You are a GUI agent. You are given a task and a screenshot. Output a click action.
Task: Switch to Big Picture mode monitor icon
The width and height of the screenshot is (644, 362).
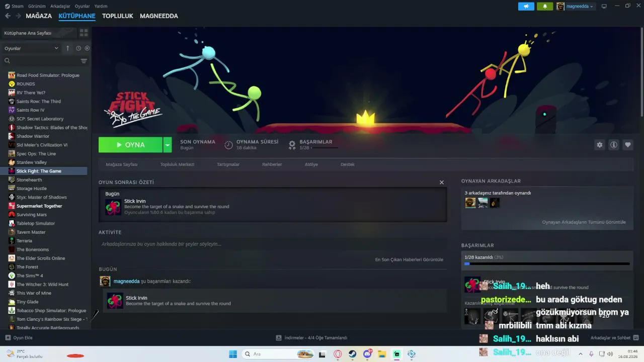(x=604, y=6)
